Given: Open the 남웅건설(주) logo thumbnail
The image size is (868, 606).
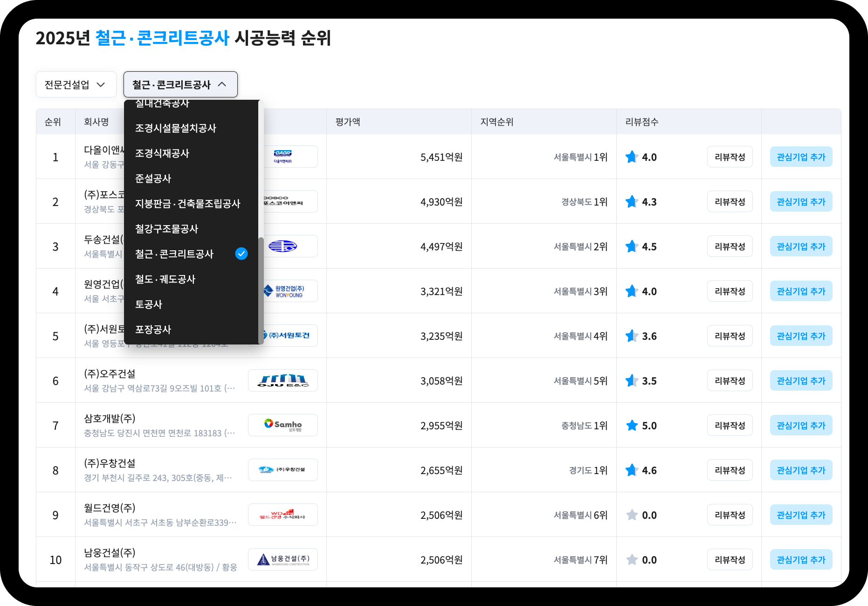Looking at the screenshot, I should tap(283, 559).
